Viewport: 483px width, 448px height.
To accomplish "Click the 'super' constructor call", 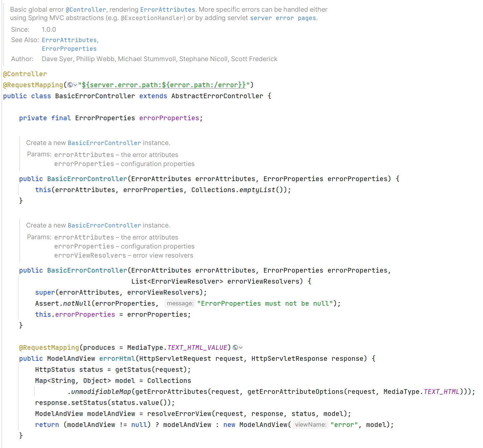I will pos(45,292).
